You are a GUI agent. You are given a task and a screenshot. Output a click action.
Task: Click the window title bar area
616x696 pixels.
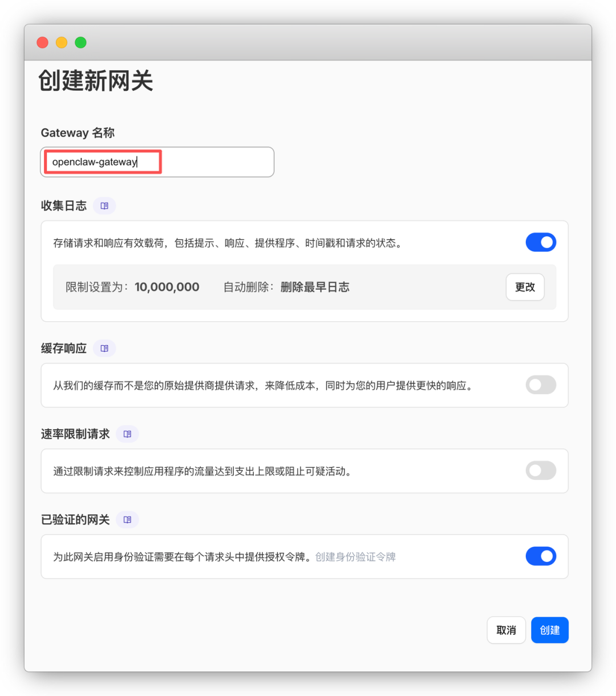pos(308,42)
